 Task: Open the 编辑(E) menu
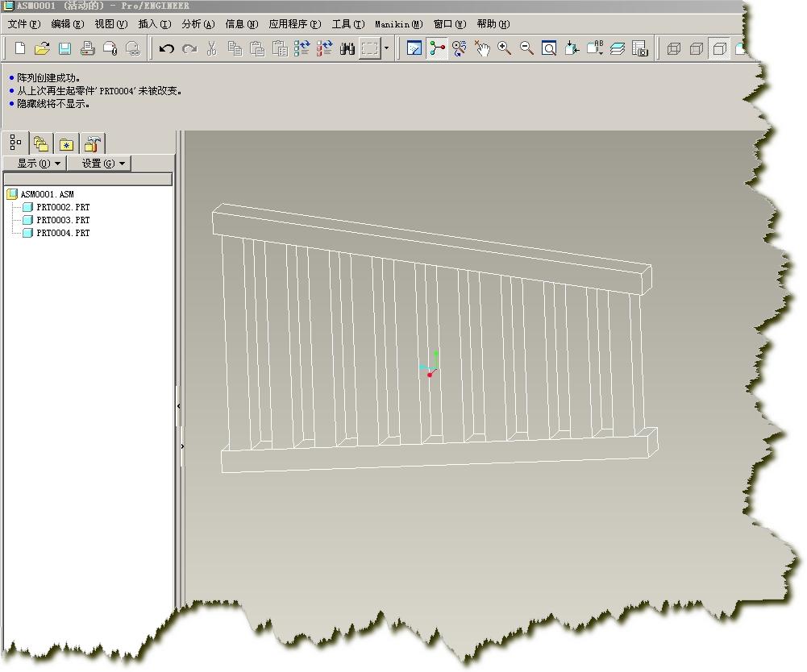point(68,24)
